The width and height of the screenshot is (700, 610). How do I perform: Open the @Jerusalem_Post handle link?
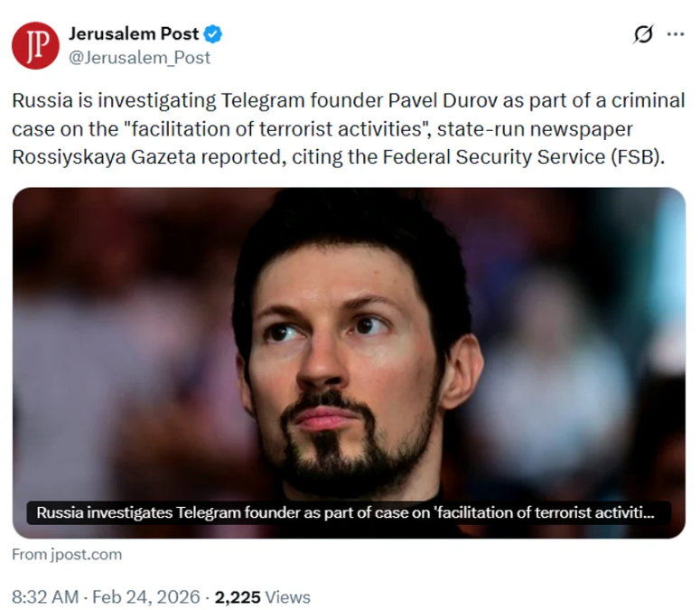[x=139, y=58]
